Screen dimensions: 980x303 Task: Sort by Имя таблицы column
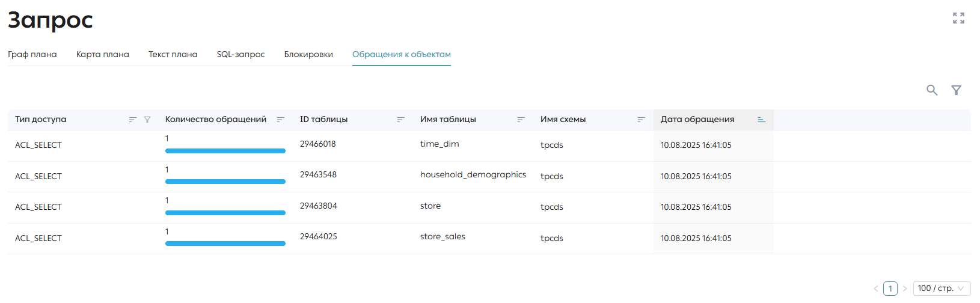[521, 120]
